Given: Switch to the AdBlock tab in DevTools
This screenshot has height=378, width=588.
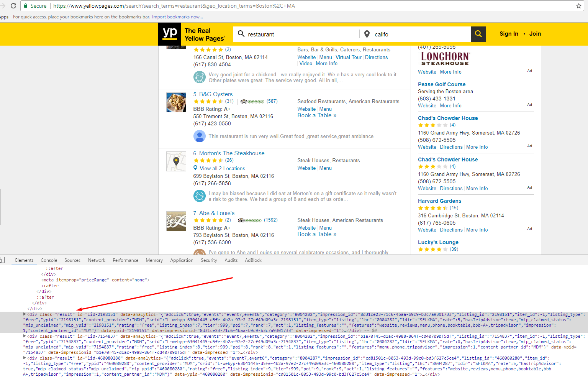Looking at the screenshot, I should click(x=253, y=260).
